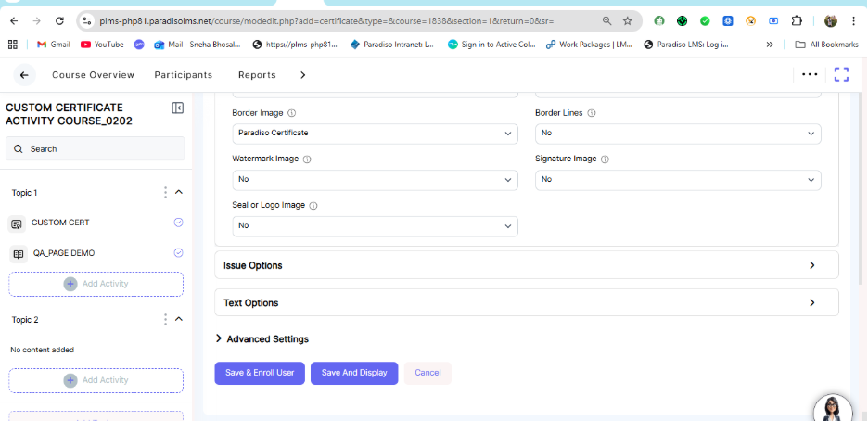The width and height of the screenshot is (868, 421).
Task: Open the Border Image dropdown
Action: click(375, 134)
